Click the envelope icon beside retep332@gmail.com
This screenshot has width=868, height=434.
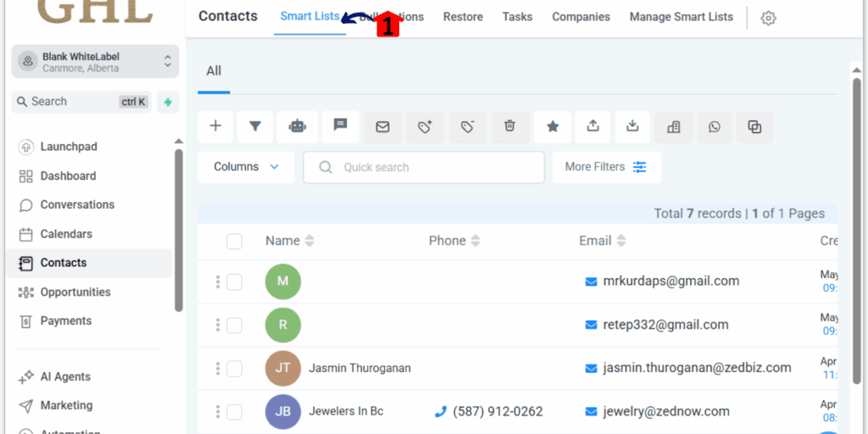point(591,325)
